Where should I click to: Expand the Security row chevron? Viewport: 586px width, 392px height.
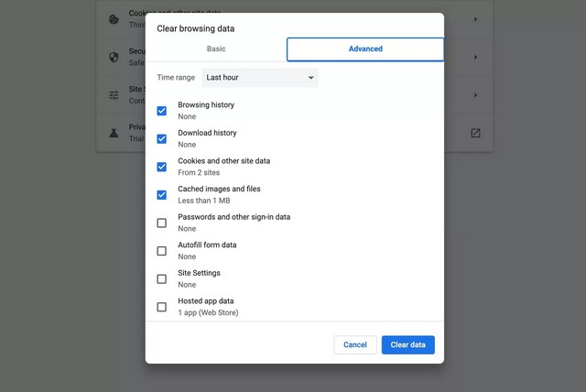[x=475, y=57]
